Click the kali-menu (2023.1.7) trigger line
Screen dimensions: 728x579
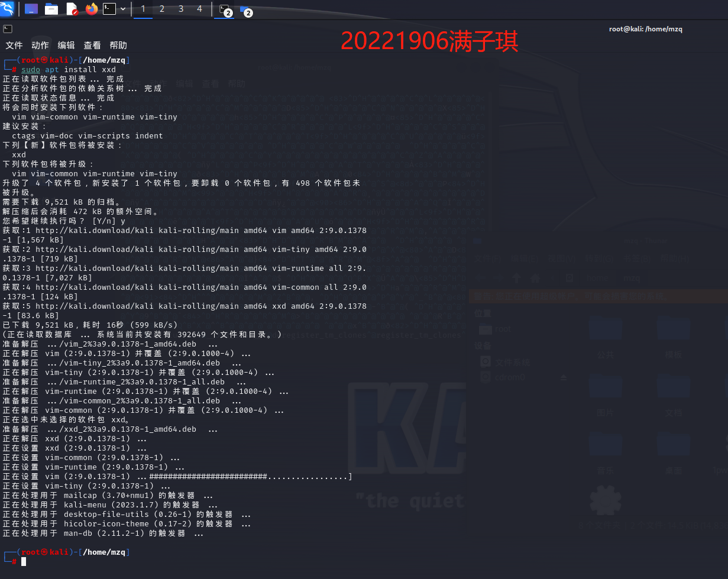[x=111, y=504]
